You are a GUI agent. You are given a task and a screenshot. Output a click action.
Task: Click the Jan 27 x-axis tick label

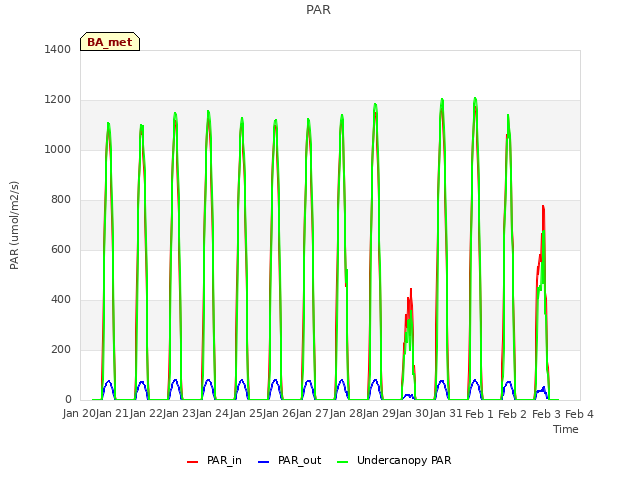click(312, 414)
